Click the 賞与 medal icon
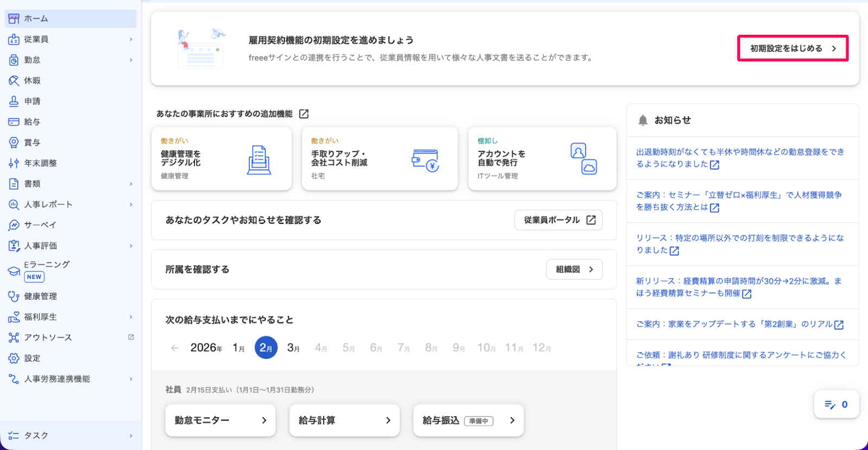 click(14, 142)
